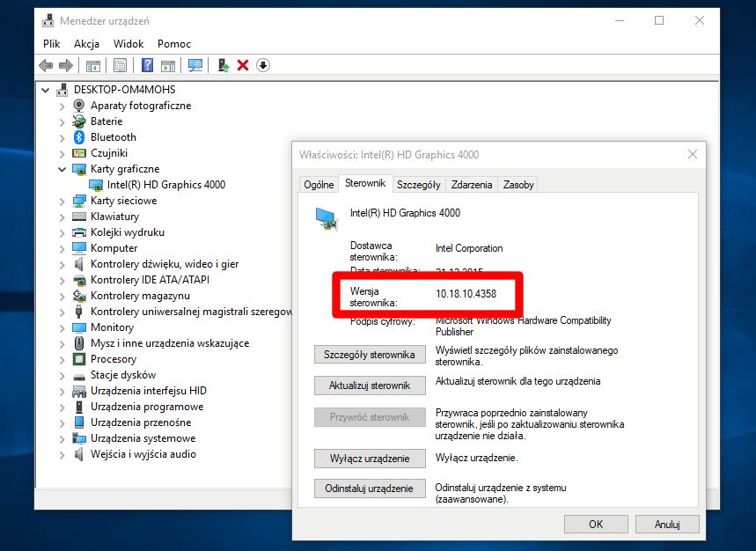Open the Akcja menu
The width and height of the screenshot is (756, 551).
pyautogui.click(x=87, y=44)
